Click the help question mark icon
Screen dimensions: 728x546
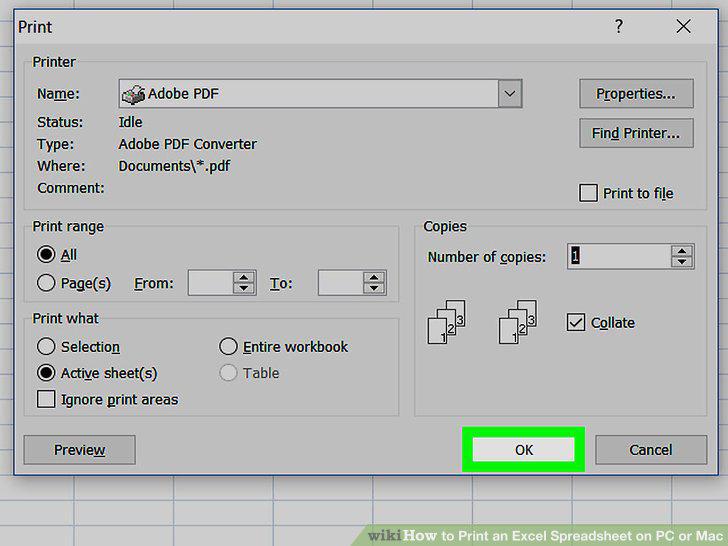pos(618,26)
